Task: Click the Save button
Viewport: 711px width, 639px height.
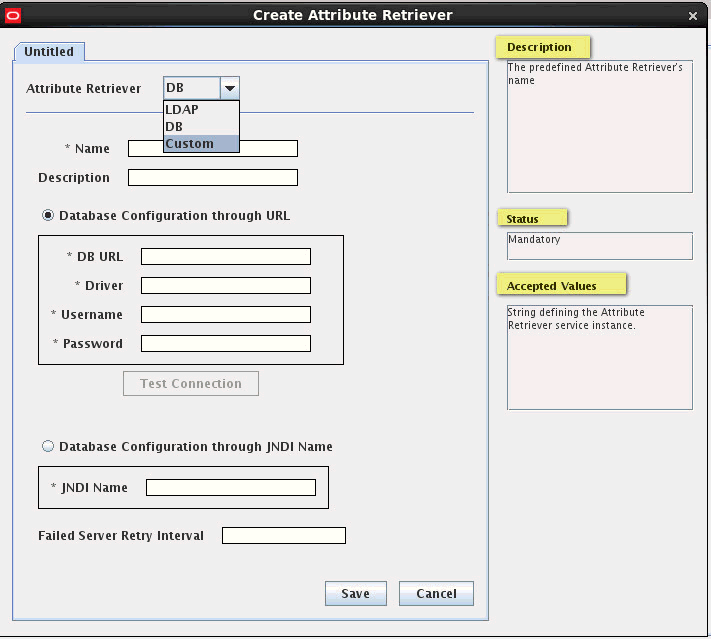Action: (356, 593)
